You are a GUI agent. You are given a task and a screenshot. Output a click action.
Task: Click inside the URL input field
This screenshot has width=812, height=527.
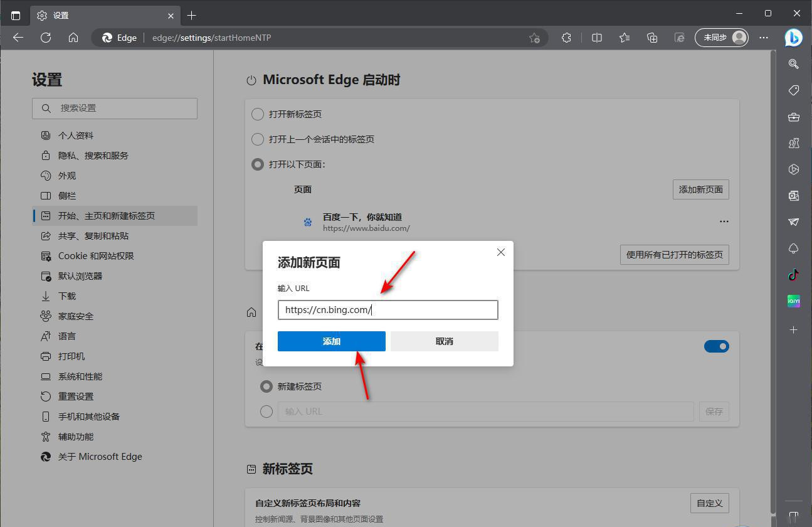point(388,309)
